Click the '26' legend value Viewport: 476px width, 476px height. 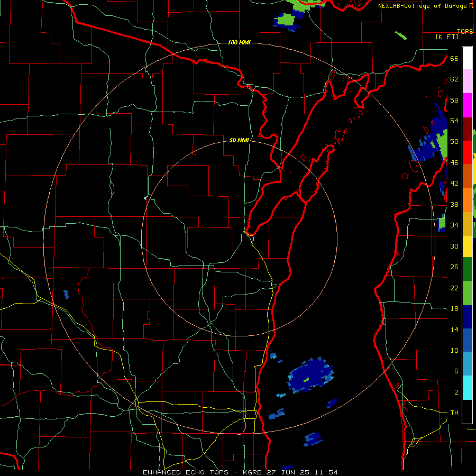coord(454,267)
